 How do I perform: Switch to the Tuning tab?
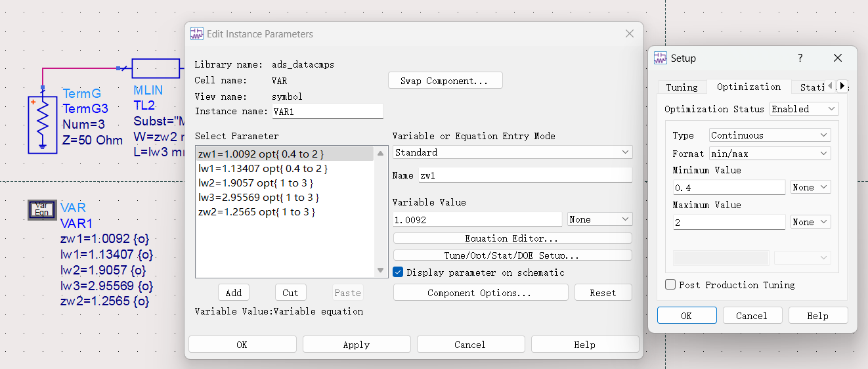click(682, 87)
